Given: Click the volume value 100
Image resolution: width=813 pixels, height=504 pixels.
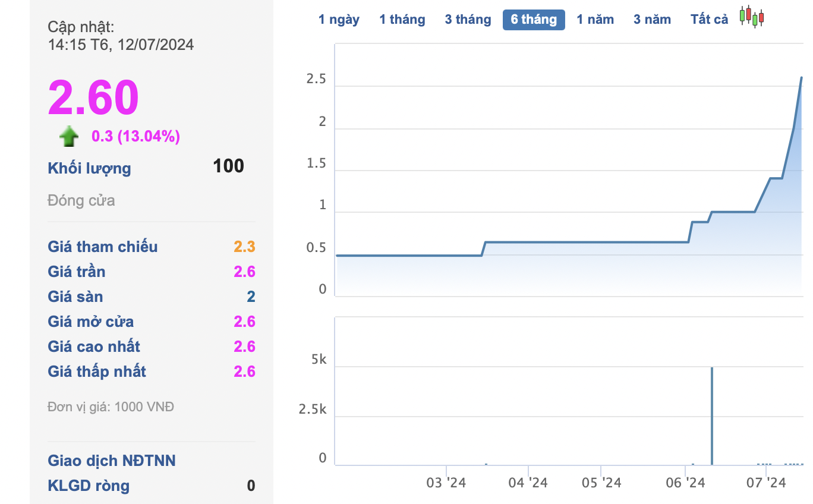Looking at the screenshot, I should [228, 166].
